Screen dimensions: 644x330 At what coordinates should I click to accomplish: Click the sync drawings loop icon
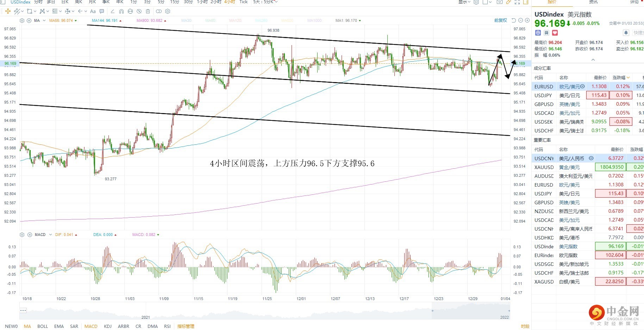coord(130,11)
